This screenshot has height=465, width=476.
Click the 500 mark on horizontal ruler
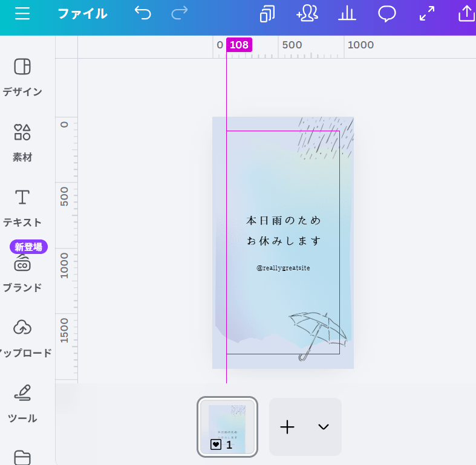[292, 45]
